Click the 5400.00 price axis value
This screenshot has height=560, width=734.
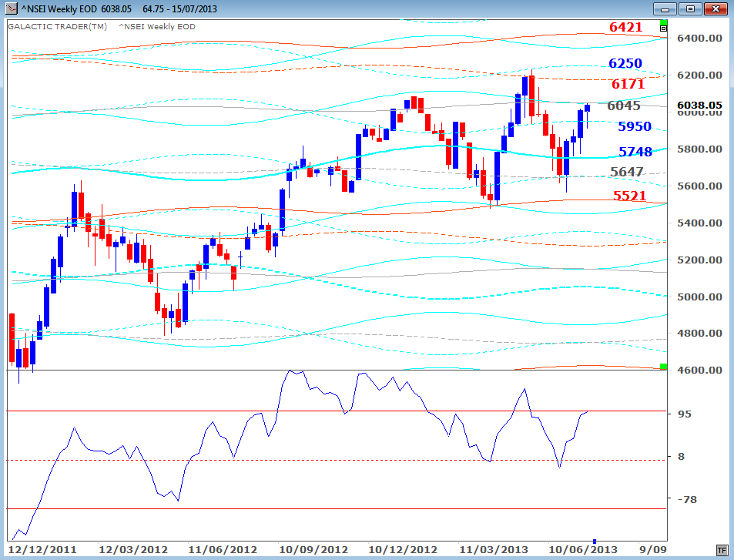pos(699,223)
